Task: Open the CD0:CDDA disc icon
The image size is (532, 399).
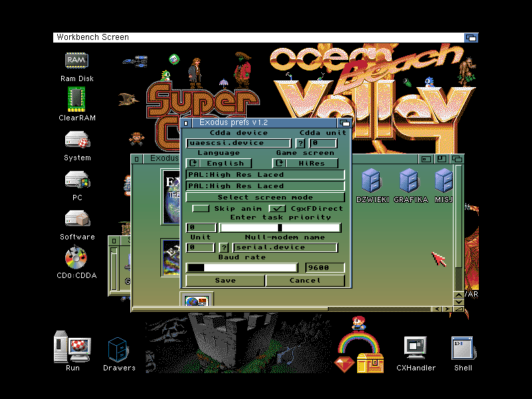Action: (x=76, y=258)
